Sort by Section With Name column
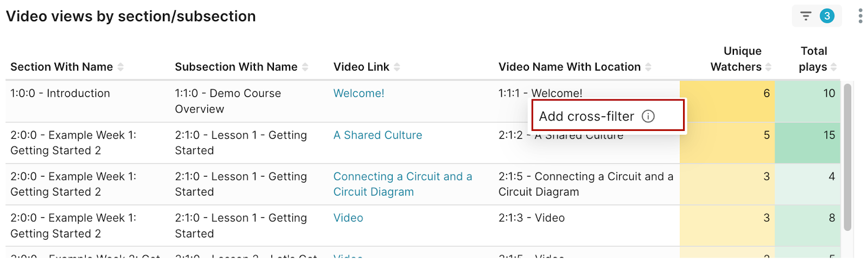Image resolution: width=868 pixels, height=263 pixels. 120,67
